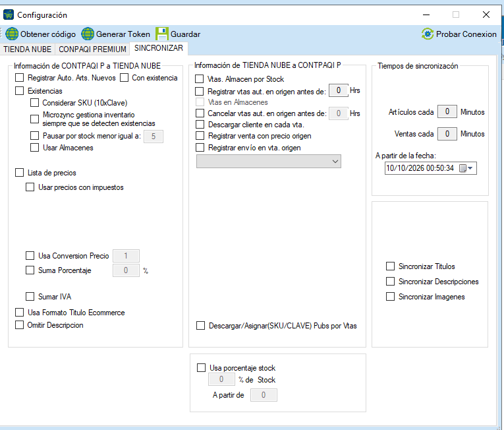Check the Usar Almacenes option

click(34, 148)
